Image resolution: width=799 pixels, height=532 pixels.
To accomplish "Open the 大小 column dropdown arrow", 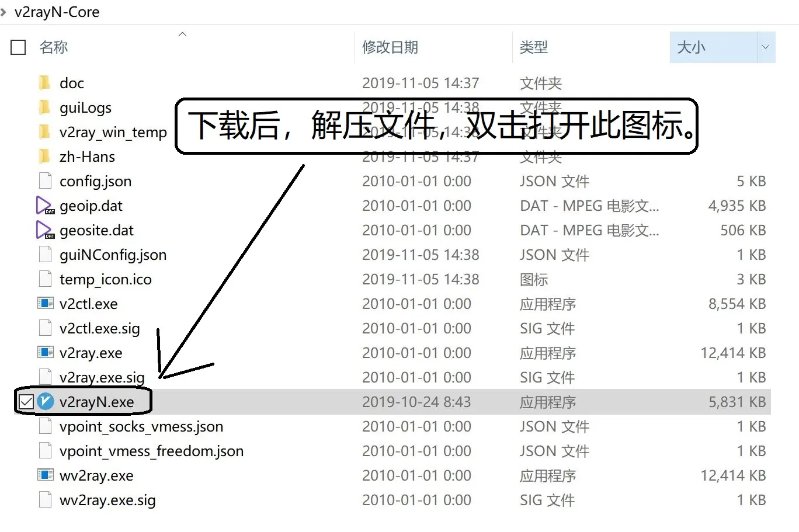I will coord(766,47).
